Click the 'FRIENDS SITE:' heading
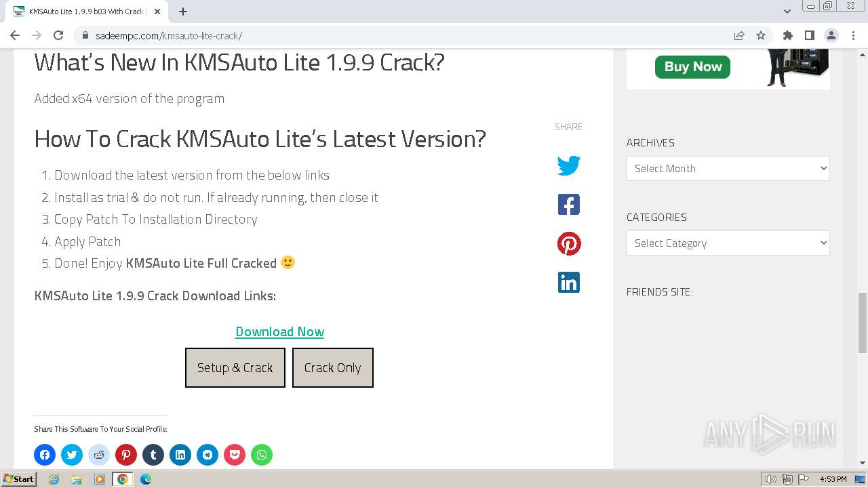Screen dimensions: 868x488 [x=660, y=292]
